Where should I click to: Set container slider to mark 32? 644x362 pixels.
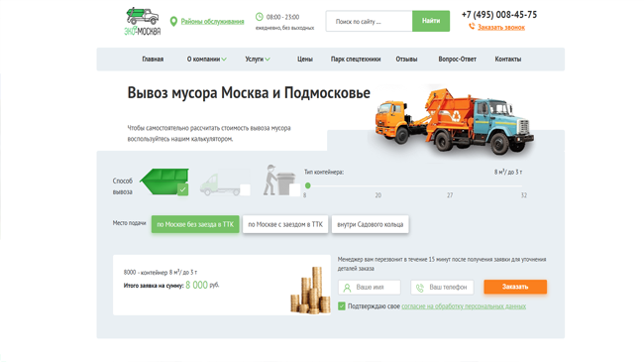click(524, 195)
